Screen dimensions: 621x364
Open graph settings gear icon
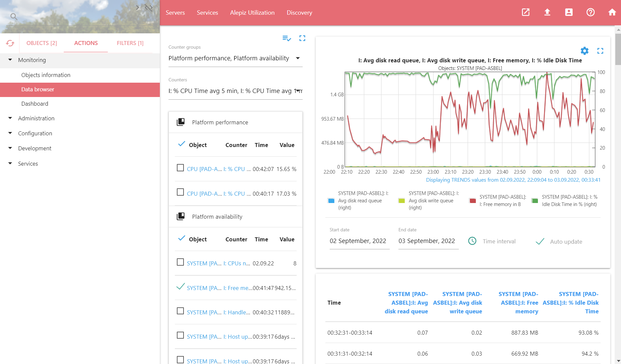tap(584, 51)
